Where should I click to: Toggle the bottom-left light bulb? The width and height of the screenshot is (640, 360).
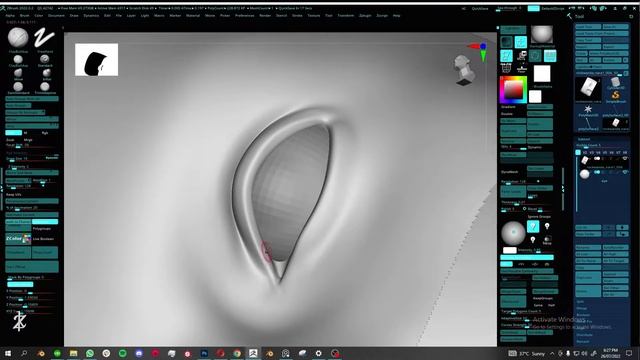533,240
